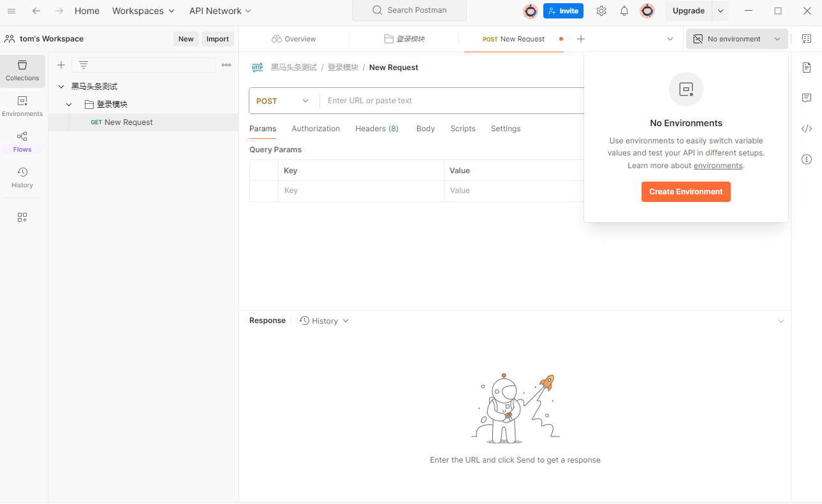Click the response History clock icon
Image resolution: width=822 pixels, height=504 pixels.
coord(304,320)
